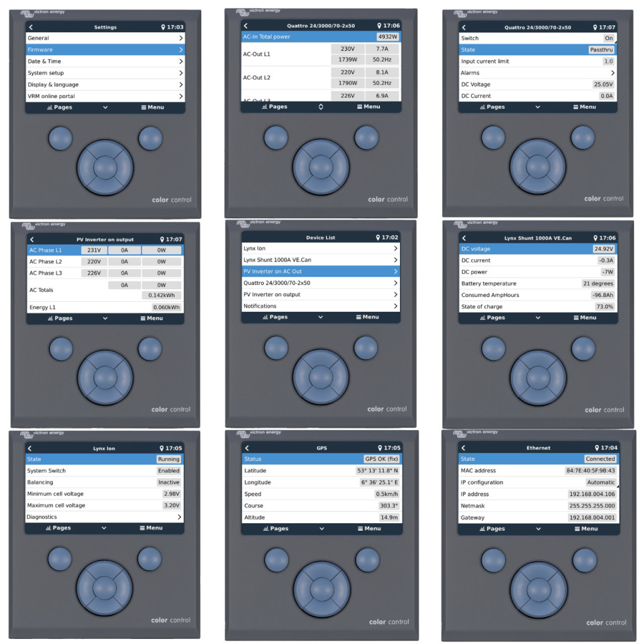Open Notifications from the Device List

pyautogui.click(x=321, y=306)
